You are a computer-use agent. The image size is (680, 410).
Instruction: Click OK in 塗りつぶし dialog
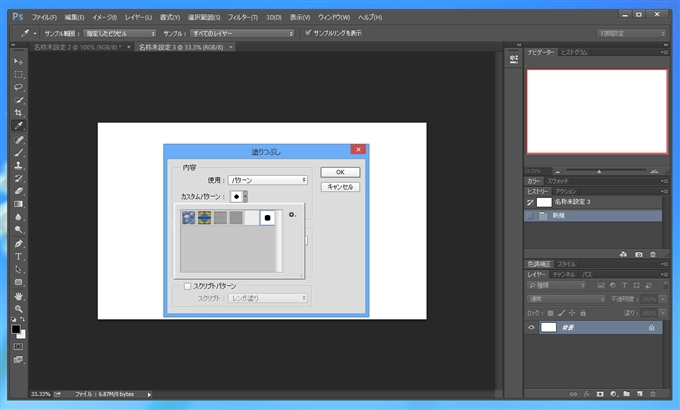tap(340, 172)
